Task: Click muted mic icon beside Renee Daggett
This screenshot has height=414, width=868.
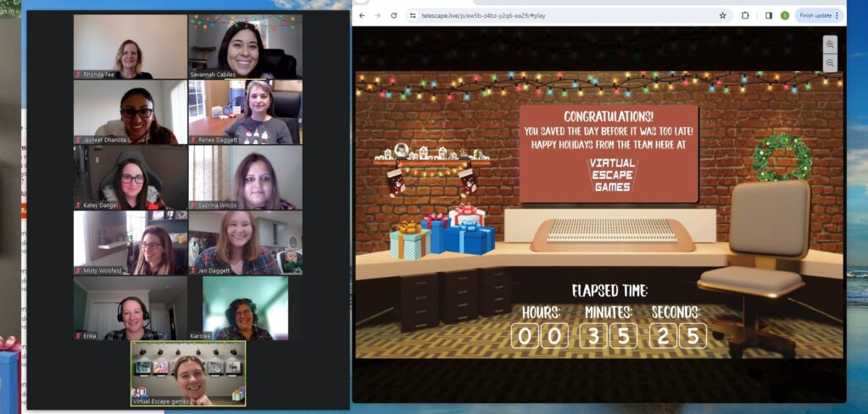Action: pos(193,140)
